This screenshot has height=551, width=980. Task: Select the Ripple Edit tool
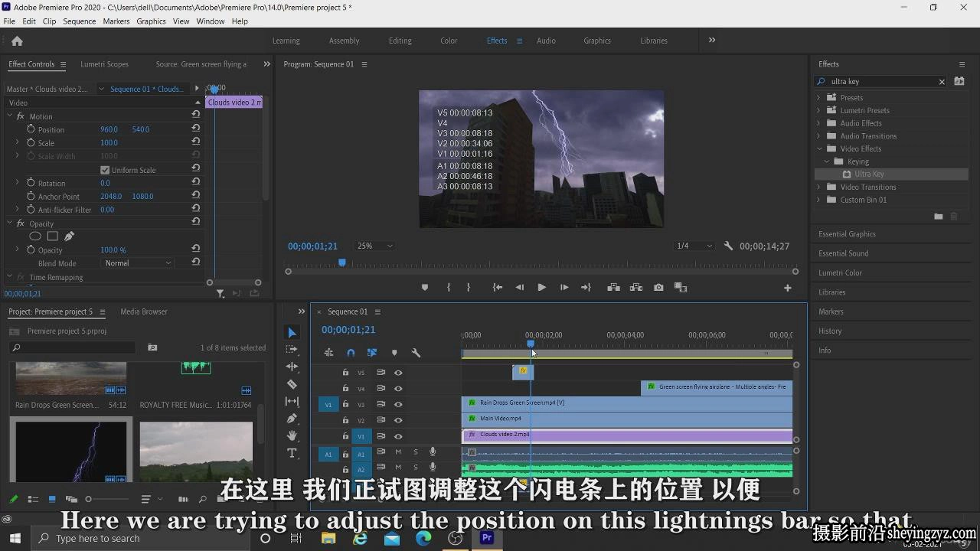coord(292,367)
